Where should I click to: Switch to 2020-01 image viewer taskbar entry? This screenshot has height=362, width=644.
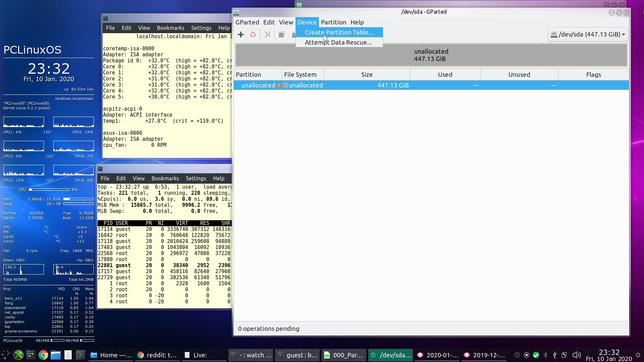pos(438,355)
